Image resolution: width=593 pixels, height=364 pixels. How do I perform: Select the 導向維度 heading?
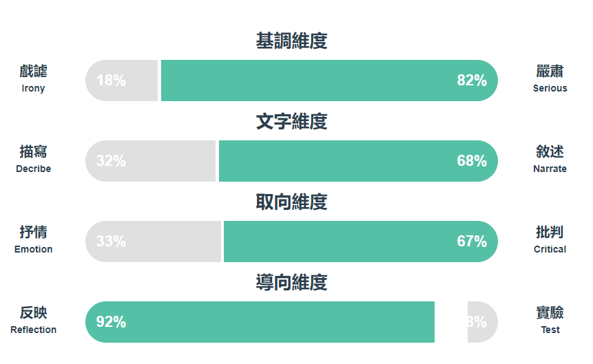coord(291,282)
